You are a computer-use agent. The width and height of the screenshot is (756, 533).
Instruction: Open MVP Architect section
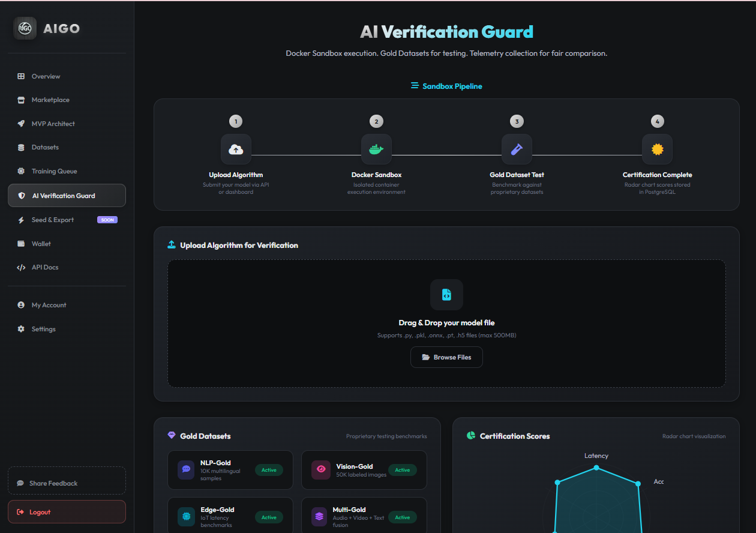67,124
